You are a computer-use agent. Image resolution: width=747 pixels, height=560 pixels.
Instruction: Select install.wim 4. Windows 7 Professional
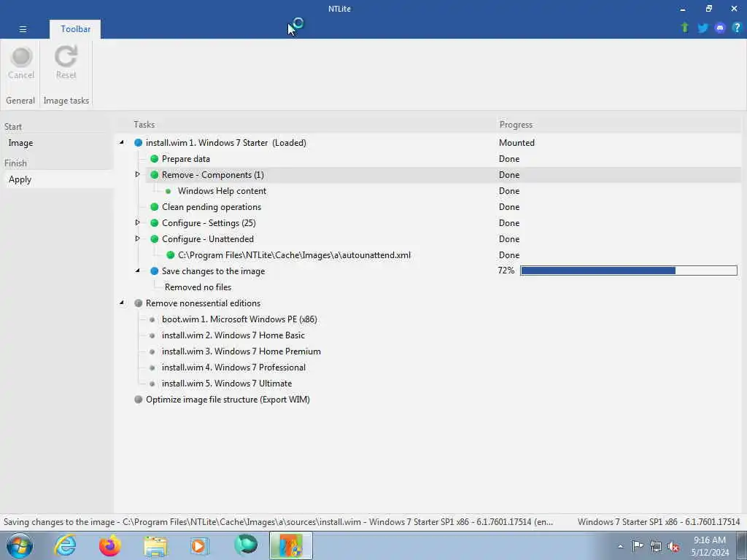[233, 367]
